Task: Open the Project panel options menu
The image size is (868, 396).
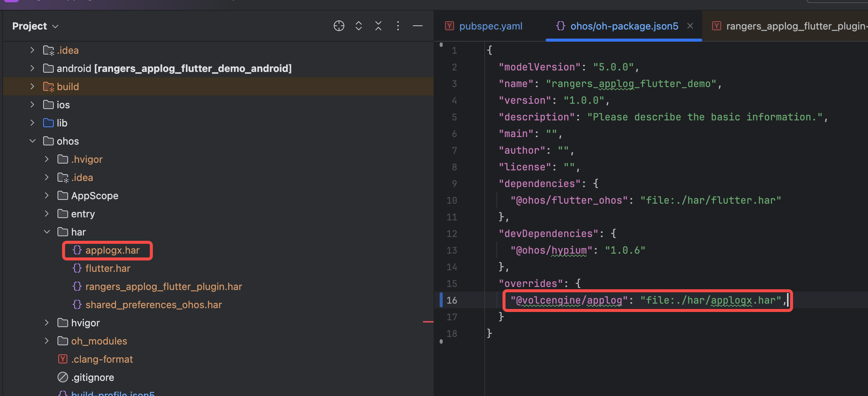Action: pyautogui.click(x=398, y=26)
